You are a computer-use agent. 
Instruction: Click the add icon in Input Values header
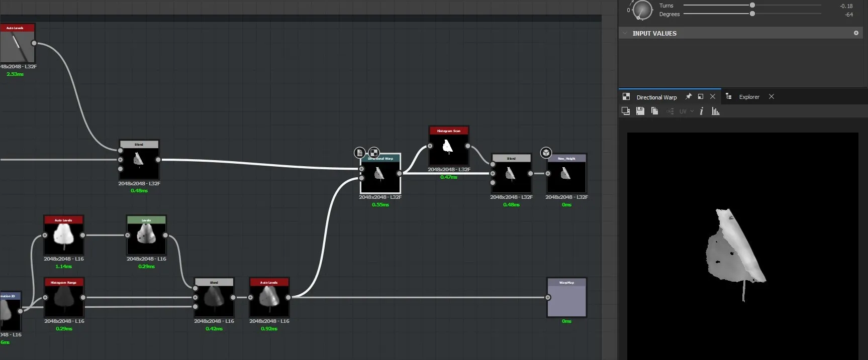click(856, 33)
